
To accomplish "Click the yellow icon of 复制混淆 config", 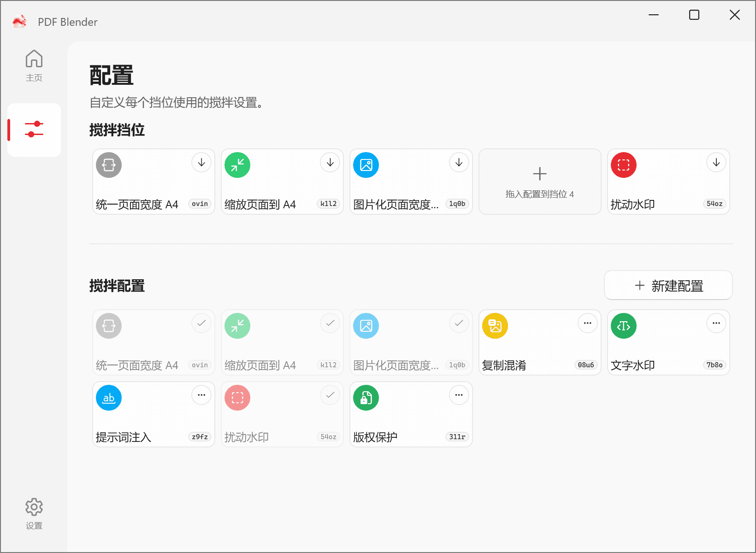I will tap(495, 326).
